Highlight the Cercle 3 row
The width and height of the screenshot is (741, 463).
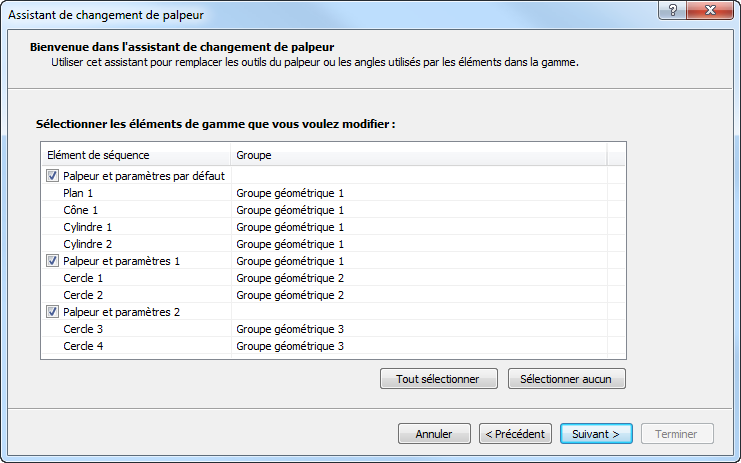coord(83,329)
